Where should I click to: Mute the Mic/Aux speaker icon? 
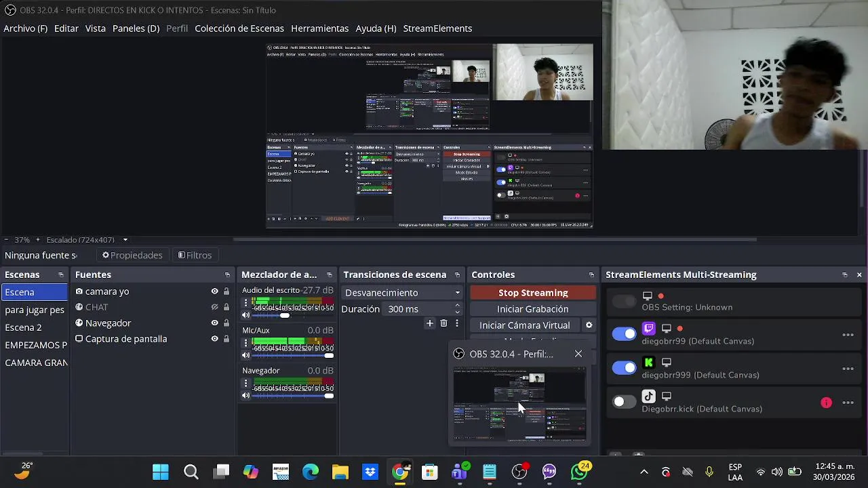(246, 355)
